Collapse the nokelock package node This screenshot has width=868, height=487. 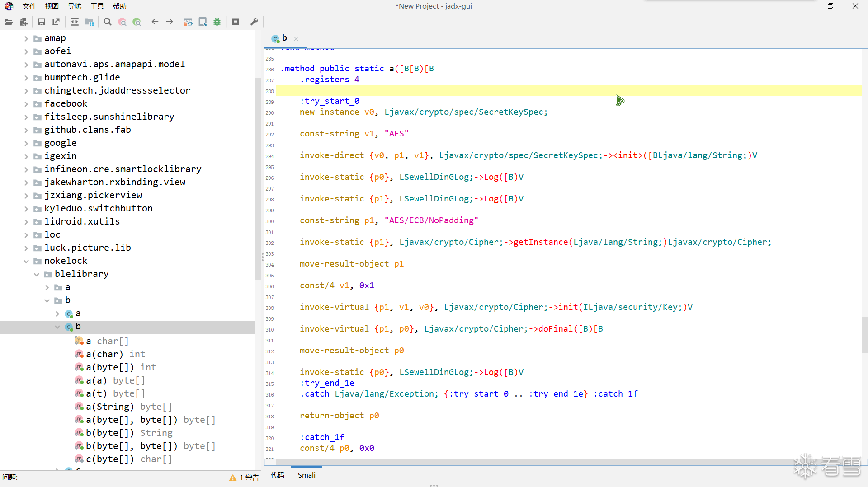26,261
